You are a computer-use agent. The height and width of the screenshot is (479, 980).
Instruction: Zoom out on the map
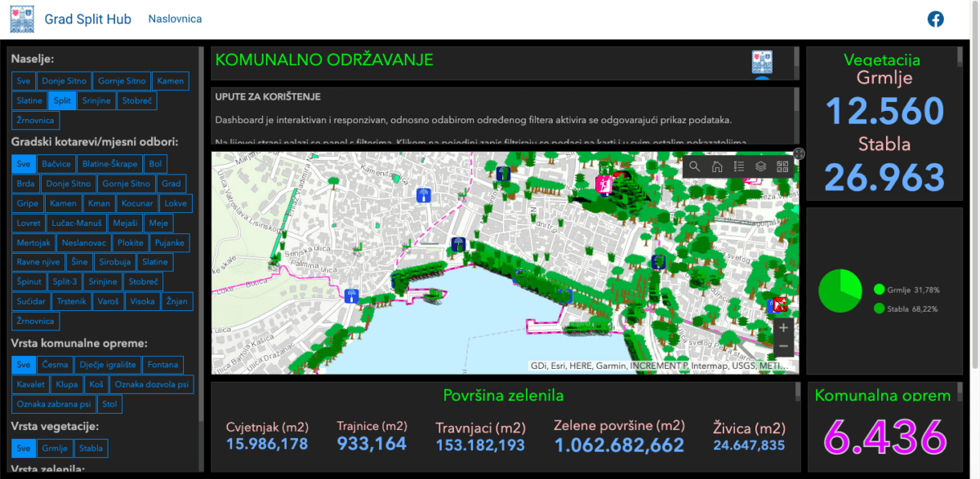(x=783, y=347)
